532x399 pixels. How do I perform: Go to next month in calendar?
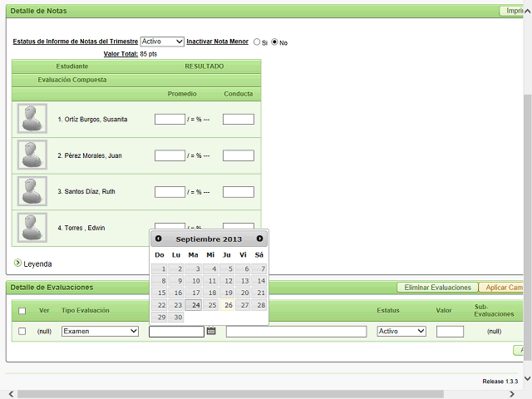[259, 239]
